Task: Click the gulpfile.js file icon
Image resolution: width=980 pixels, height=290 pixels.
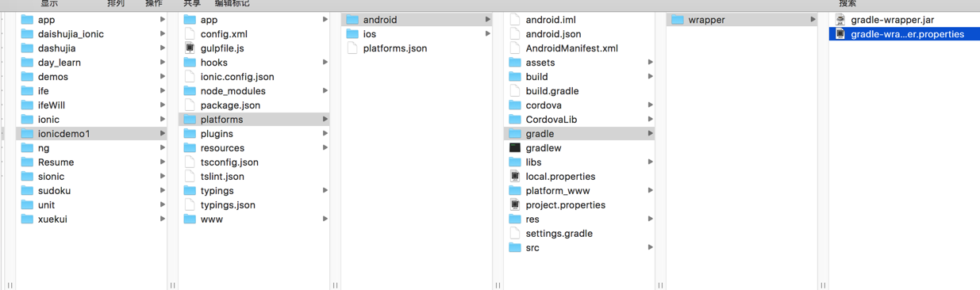Action: pyautogui.click(x=190, y=48)
